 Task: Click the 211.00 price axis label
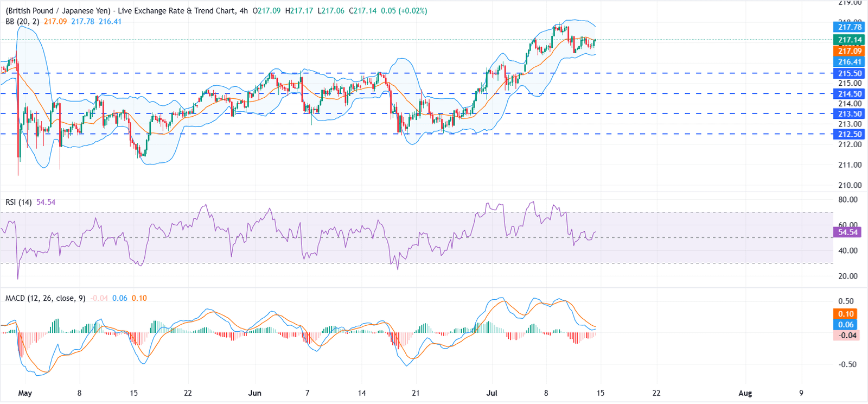850,165
